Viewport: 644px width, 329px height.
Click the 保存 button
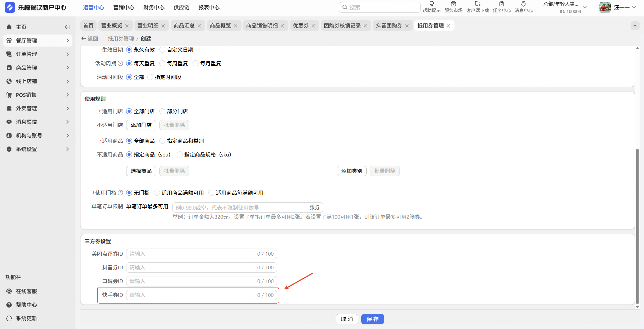coord(372,319)
